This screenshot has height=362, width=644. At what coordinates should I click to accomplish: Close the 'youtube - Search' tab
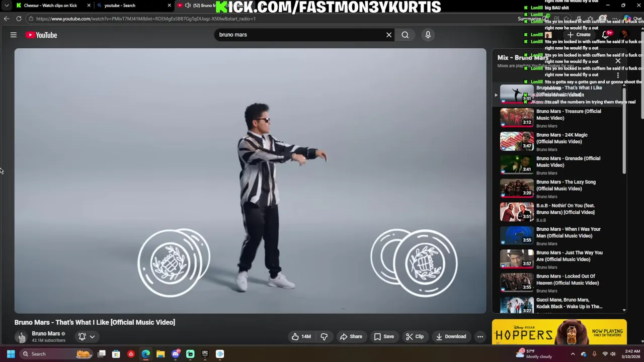tap(170, 6)
